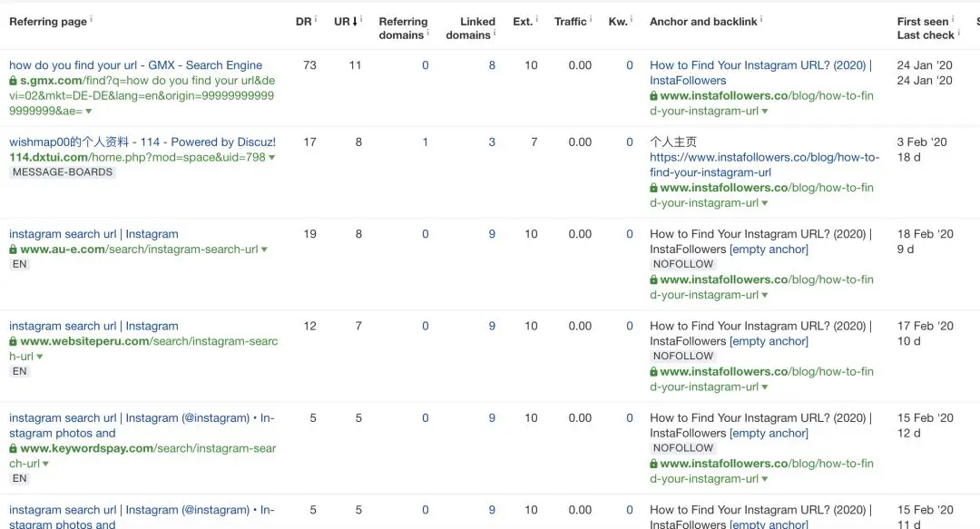Sort by First seen column header
Screen dimensions: 980x529
(922, 21)
